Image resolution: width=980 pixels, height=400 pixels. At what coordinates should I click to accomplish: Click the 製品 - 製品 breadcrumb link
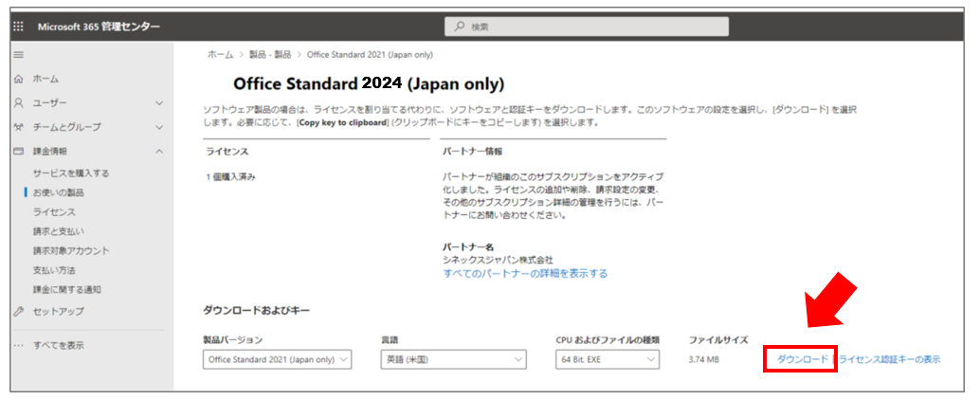[270, 55]
